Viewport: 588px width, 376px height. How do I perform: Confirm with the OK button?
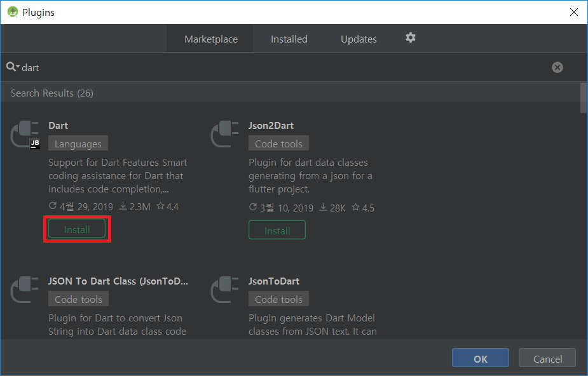(x=481, y=358)
